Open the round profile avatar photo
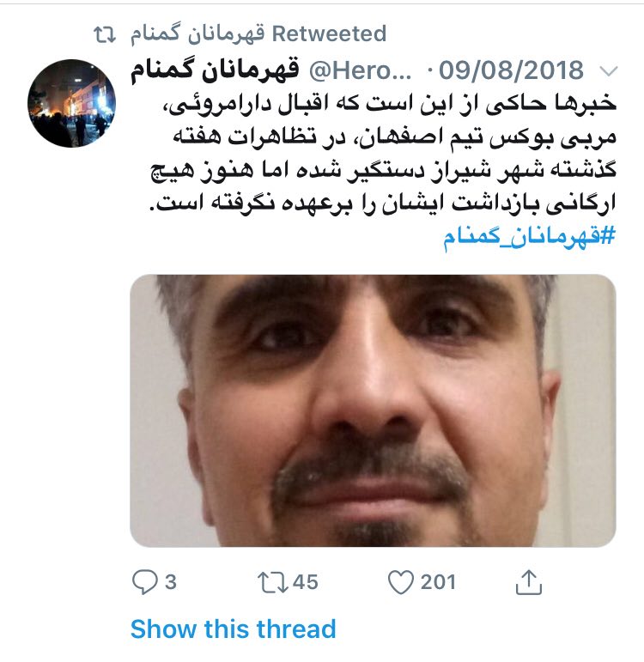This screenshot has height=662, width=644. [x=72, y=103]
